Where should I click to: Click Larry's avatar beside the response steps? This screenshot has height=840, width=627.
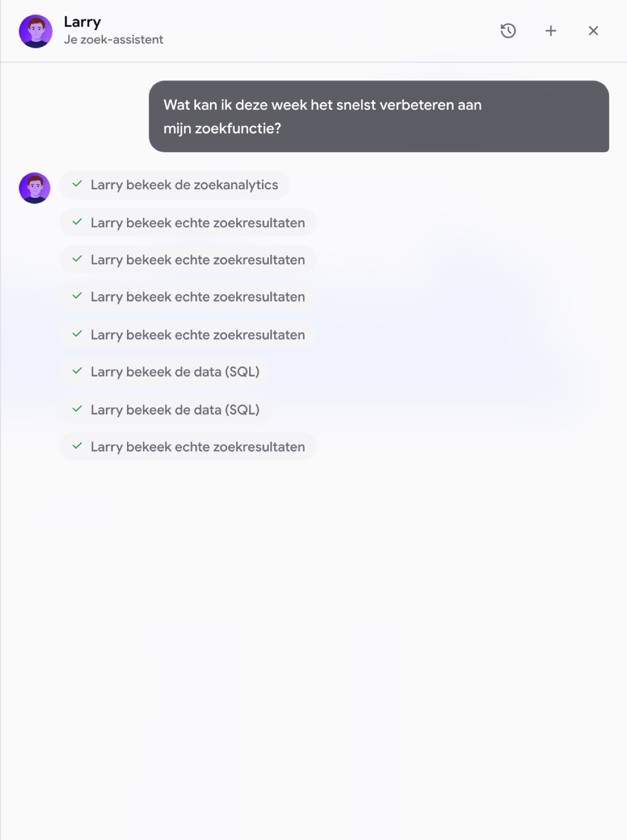click(x=35, y=188)
